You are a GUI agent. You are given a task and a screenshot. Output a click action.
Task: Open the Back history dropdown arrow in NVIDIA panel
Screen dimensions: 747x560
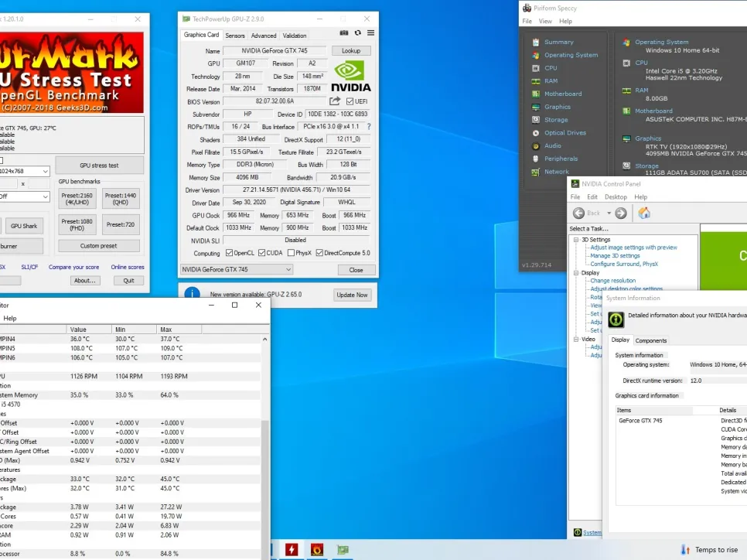609,213
